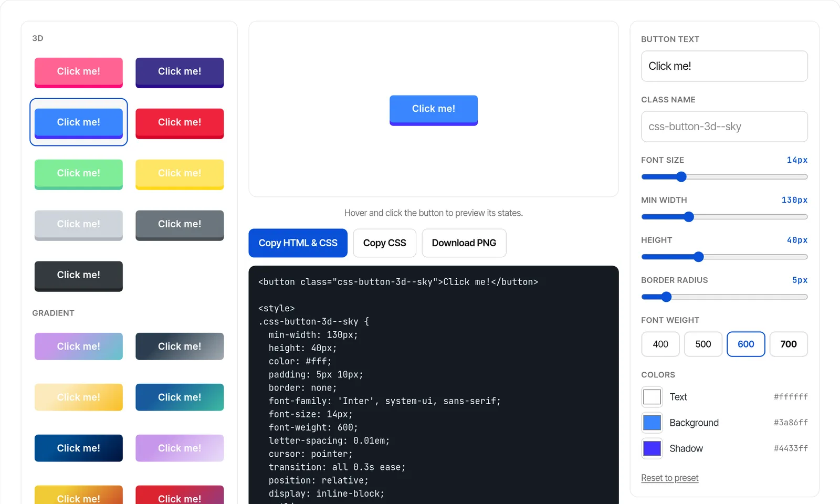Viewport: 840px width, 504px height.
Task: Click the Copy CSS button
Action: [x=385, y=243]
